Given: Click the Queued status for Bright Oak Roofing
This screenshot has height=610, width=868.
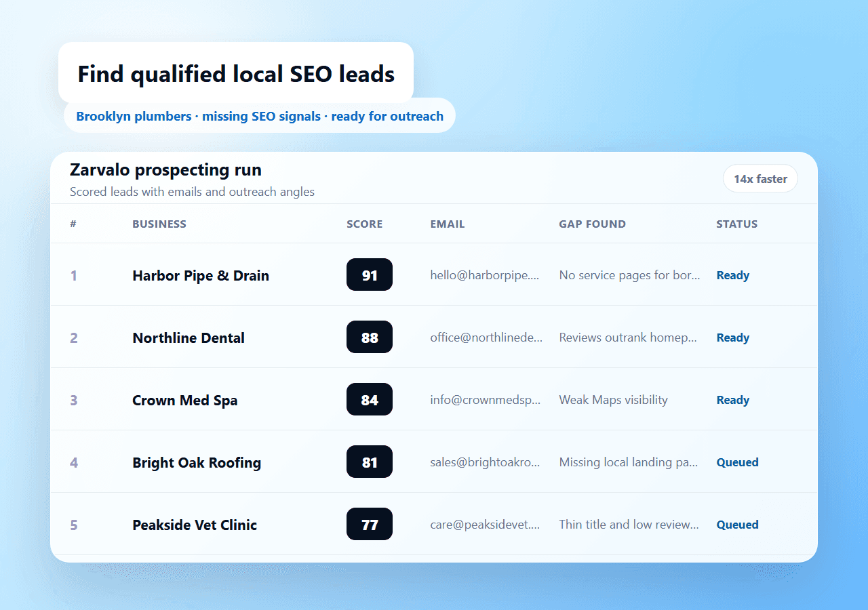Looking at the screenshot, I should pyautogui.click(x=738, y=462).
